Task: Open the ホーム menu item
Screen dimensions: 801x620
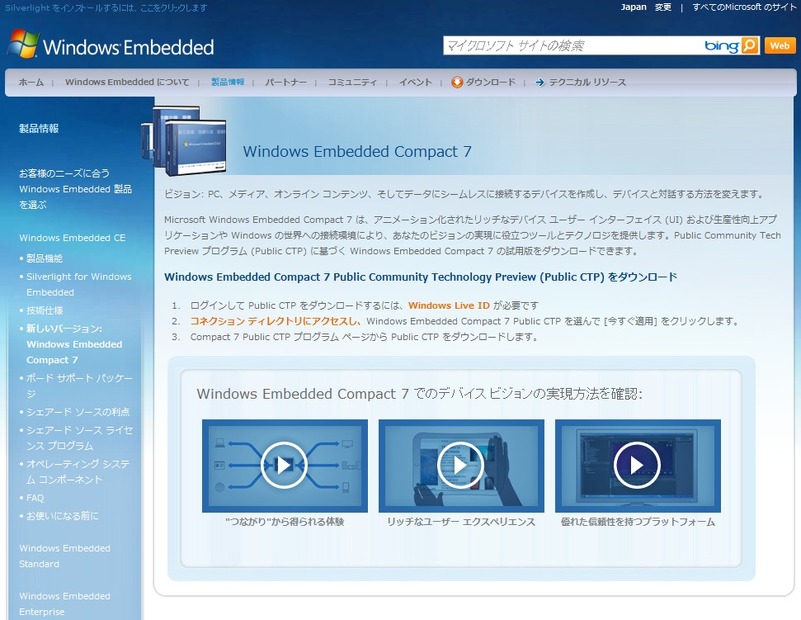Action: pyautogui.click(x=31, y=82)
